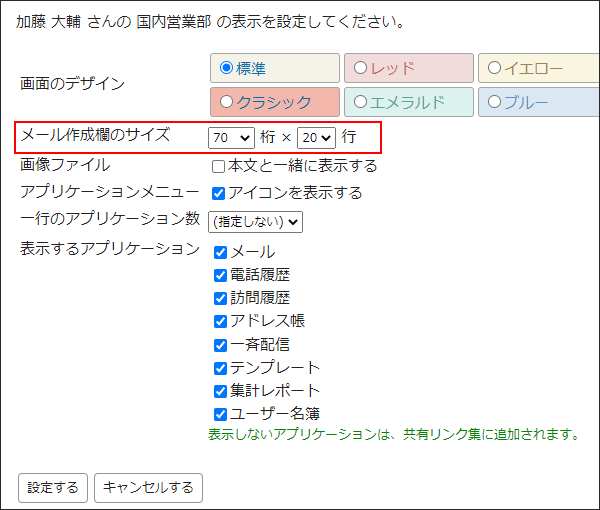Choose the クラシック design option

[x=226, y=102]
